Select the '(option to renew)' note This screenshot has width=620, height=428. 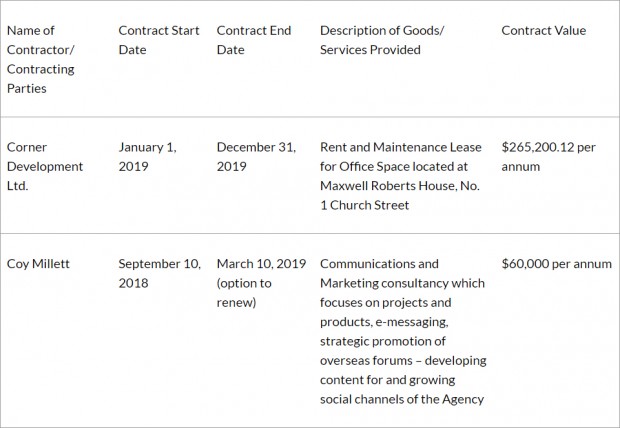tap(244, 293)
